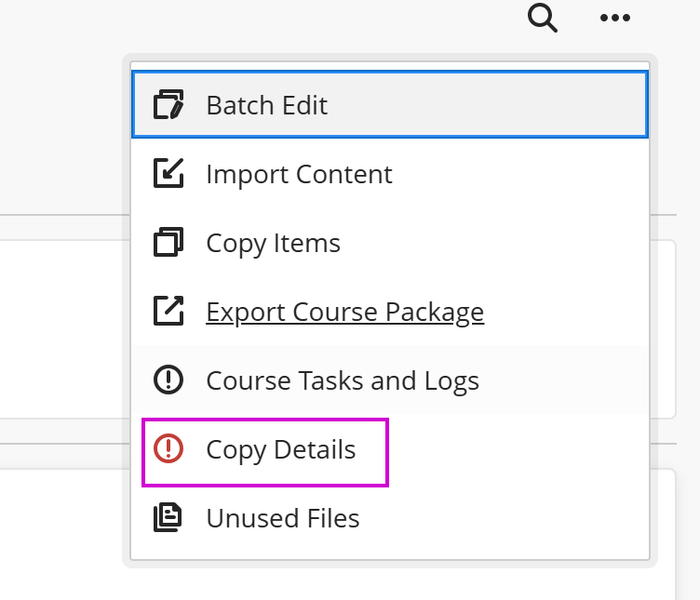The image size is (700, 600).
Task: Open Course Tasks and Logs
Action: coord(390,380)
